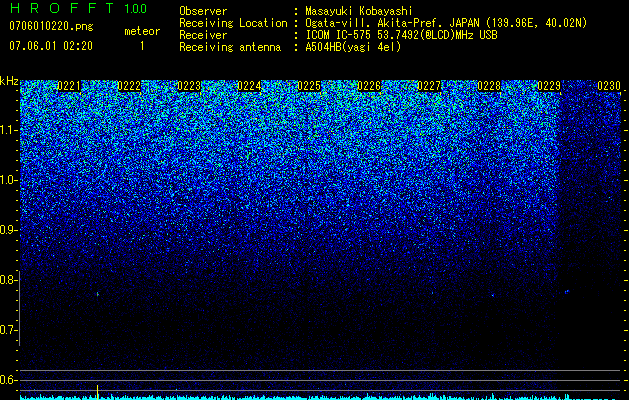Image resolution: width=629 pixels, height=400 pixels.
Task: Click the HROFFT title text
Action: pyautogui.click(x=62, y=8)
